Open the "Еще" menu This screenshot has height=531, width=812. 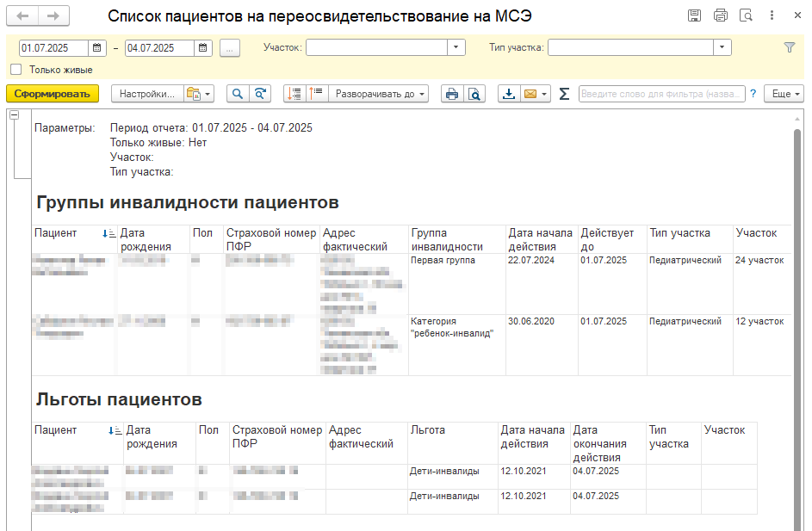[x=784, y=94]
